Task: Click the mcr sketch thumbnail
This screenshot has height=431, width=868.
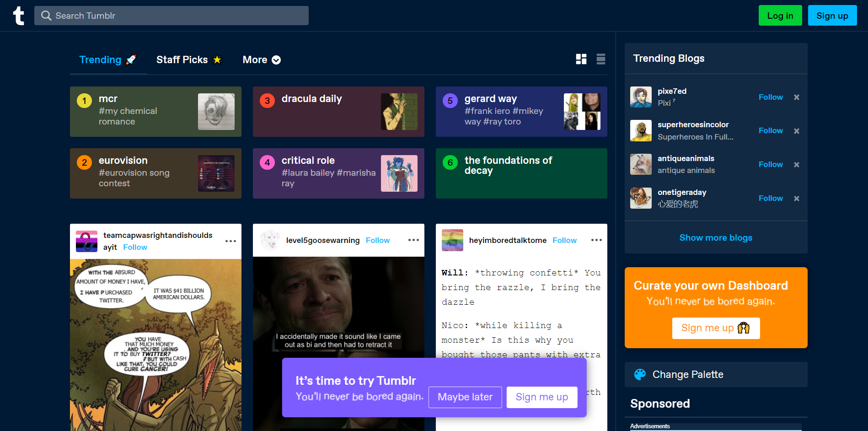Action: tap(216, 112)
